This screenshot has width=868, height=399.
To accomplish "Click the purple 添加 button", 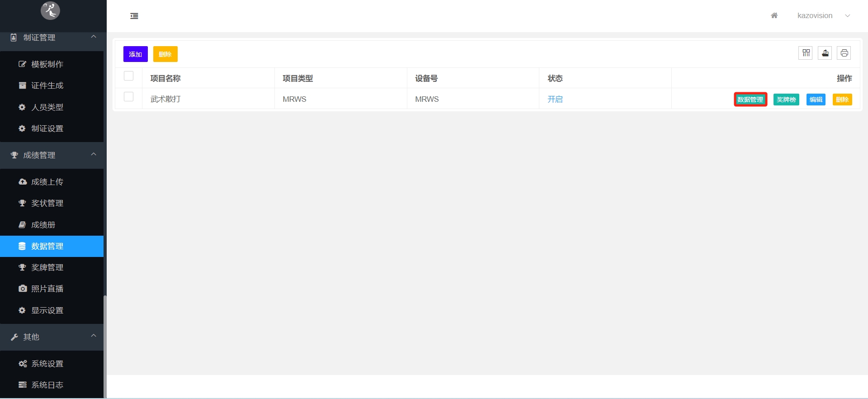I will point(135,54).
